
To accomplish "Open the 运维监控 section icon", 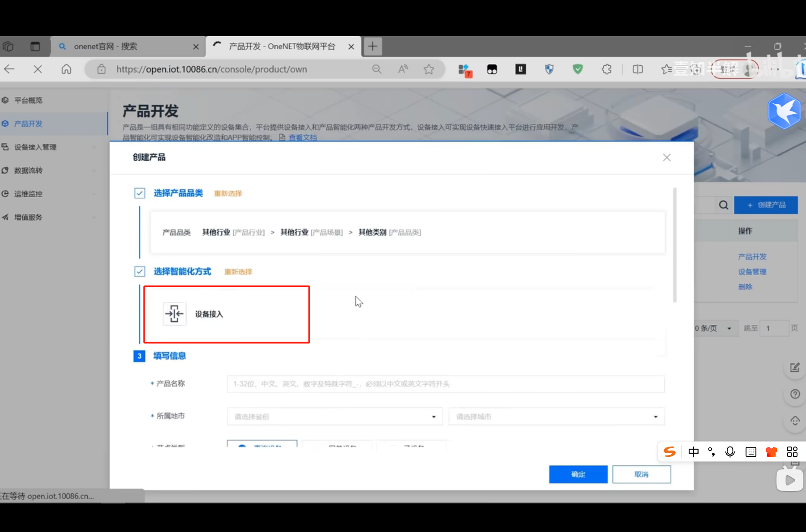I will (5, 193).
